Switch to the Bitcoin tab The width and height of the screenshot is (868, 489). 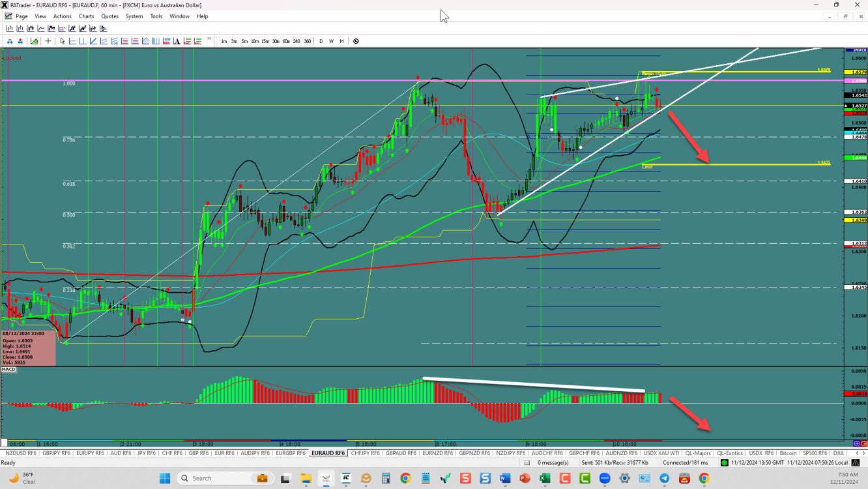coord(788,452)
